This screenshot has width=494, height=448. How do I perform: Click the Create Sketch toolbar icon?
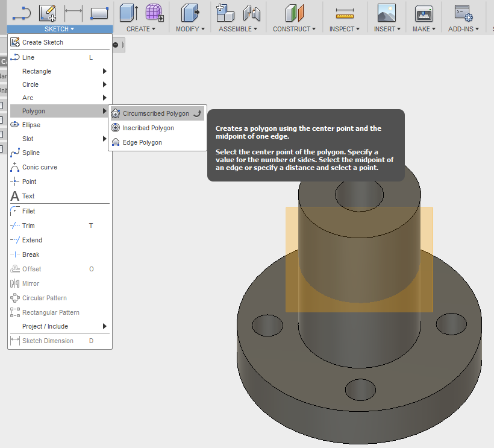[48, 12]
